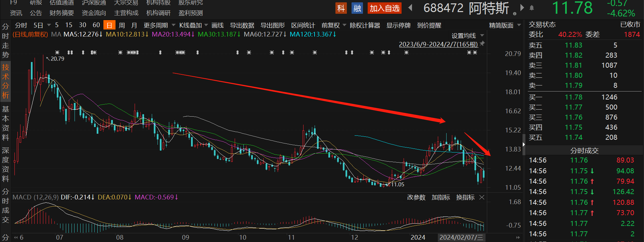The width and height of the screenshot is (644, 242).
Task: Open 区间统计 range statistics
Action: (303, 25)
